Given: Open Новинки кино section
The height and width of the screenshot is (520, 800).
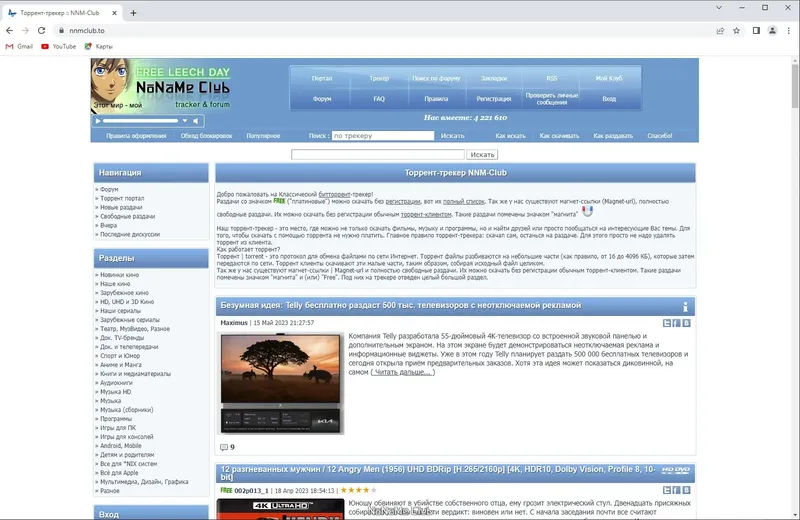Looking at the screenshot, I should (x=119, y=275).
